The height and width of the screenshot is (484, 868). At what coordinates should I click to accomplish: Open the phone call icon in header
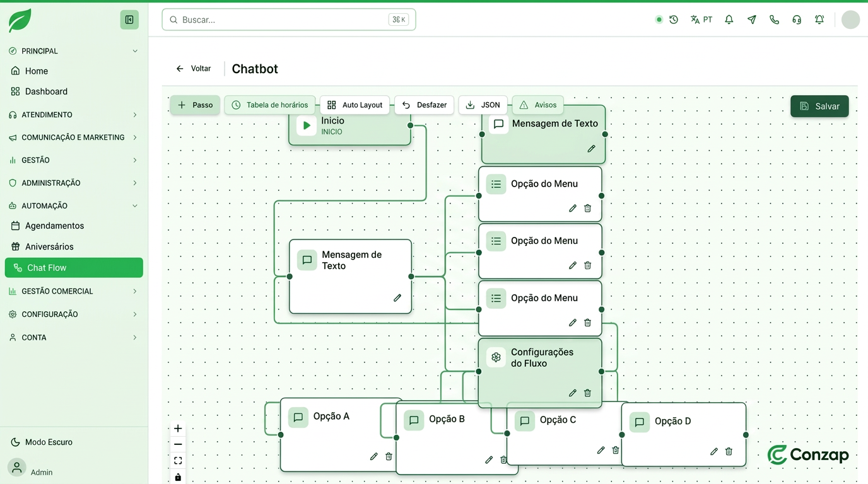[774, 20]
